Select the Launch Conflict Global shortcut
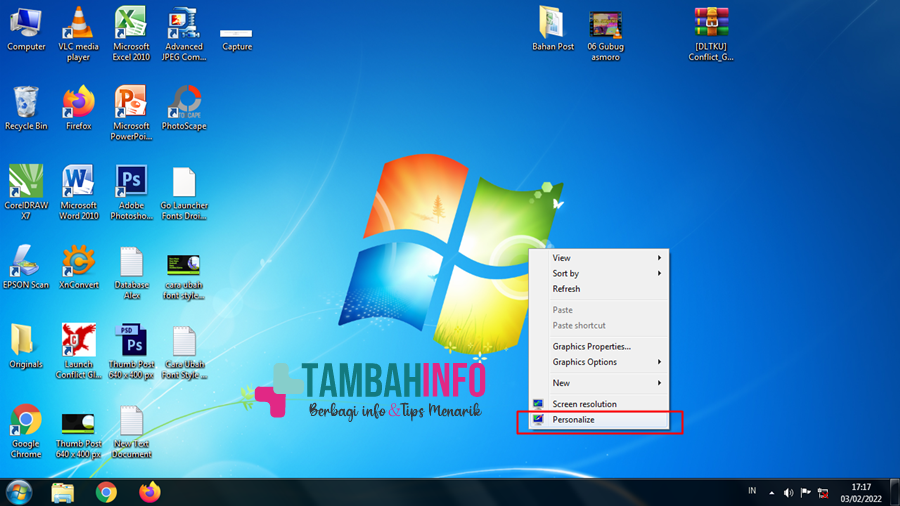 click(79, 351)
